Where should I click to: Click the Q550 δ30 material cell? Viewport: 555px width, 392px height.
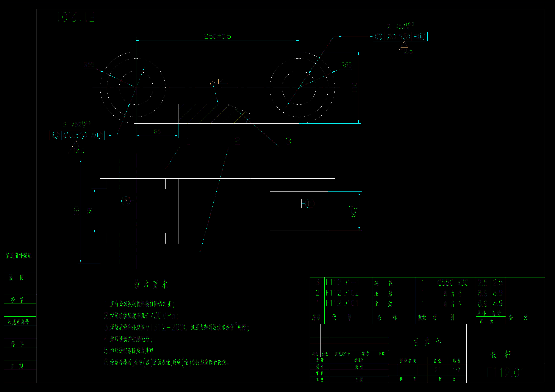tap(453, 283)
